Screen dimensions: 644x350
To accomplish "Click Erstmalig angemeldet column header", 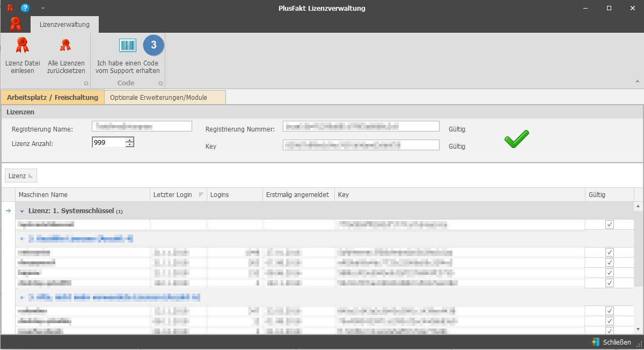I will click(298, 194).
